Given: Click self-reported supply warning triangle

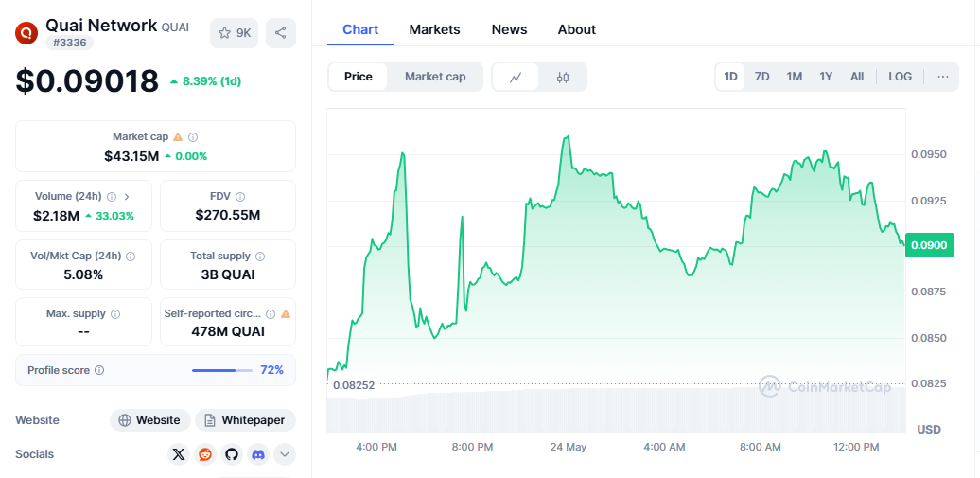Looking at the screenshot, I should pos(286,313).
